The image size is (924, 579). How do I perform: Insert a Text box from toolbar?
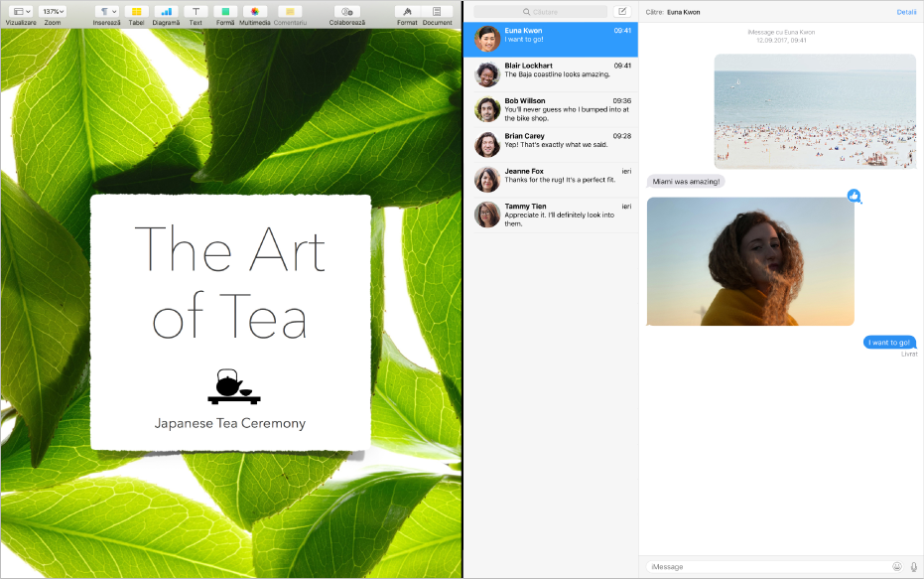pyautogui.click(x=196, y=12)
